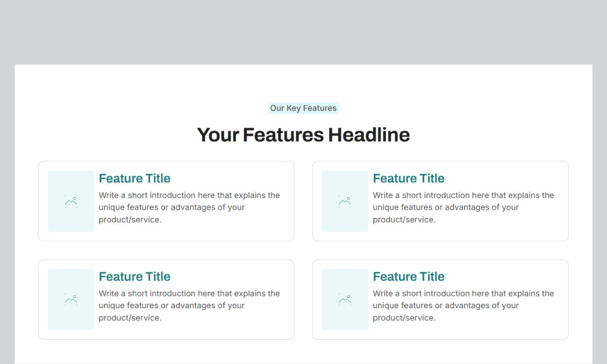Click the description paragraph in bottom-left card
Viewport: 607px width, 364px height.
point(189,305)
